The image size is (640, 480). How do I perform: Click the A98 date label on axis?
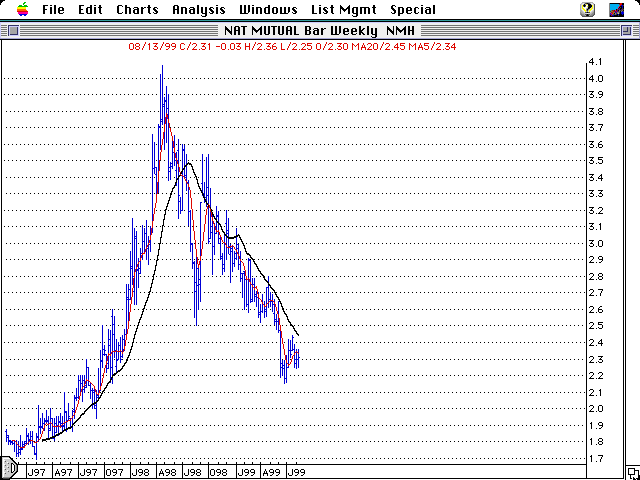[167, 472]
